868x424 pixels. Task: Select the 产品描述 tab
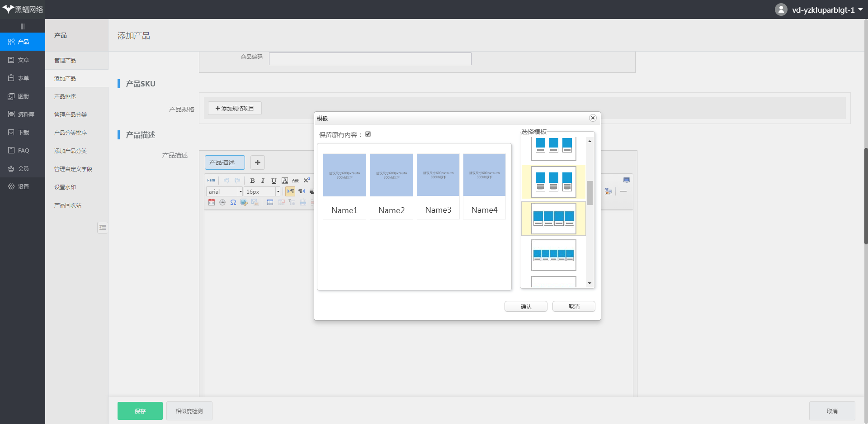pos(225,162)
